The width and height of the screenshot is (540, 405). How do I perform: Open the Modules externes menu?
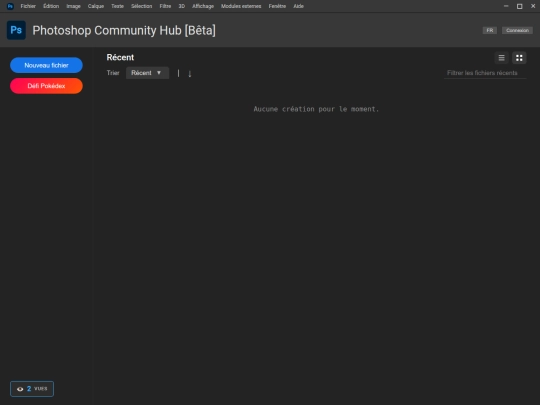[x=241, y=6]
